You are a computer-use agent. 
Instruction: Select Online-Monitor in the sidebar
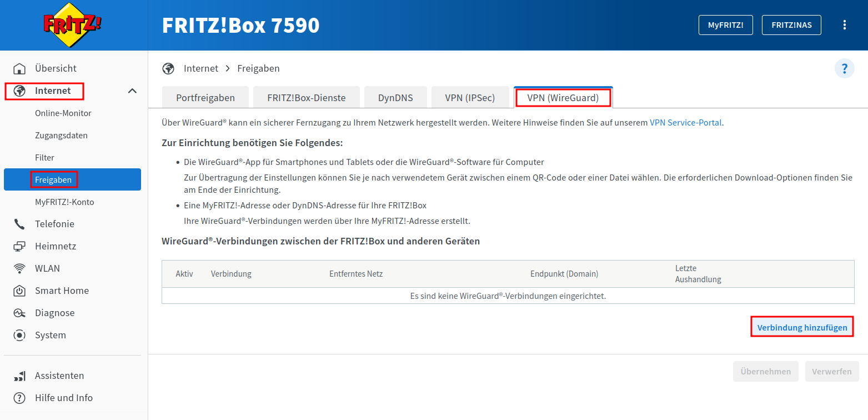tap(63, 113)
